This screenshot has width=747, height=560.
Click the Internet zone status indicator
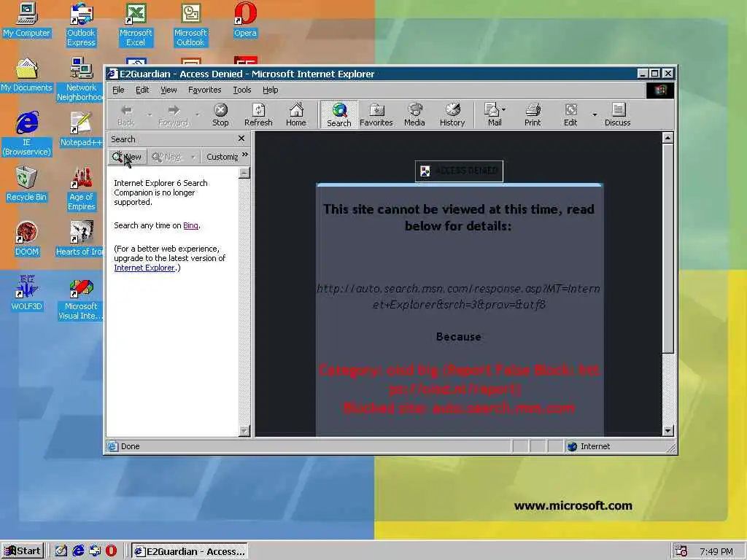(x=589, y=446)
